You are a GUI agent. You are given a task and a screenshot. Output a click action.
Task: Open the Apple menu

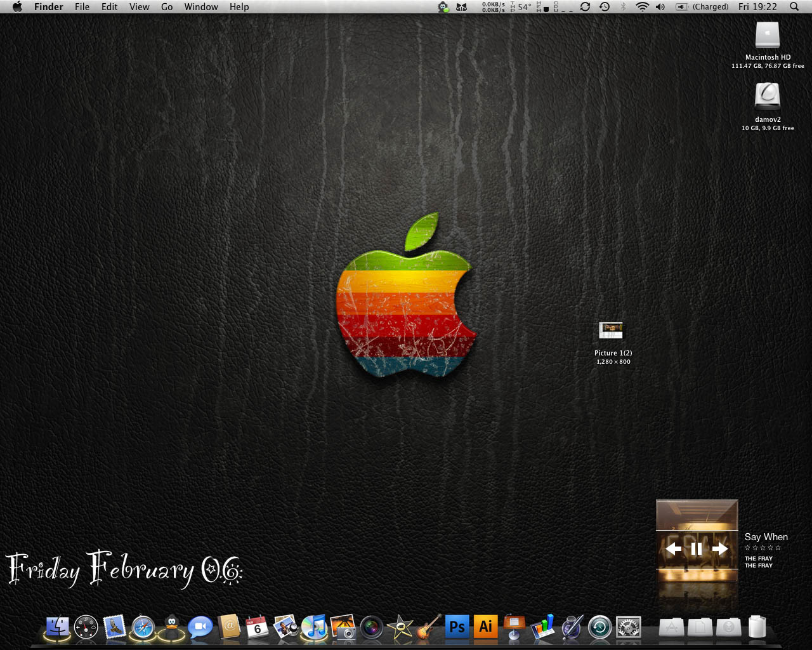pyautogui.click(x=17, y=7)
